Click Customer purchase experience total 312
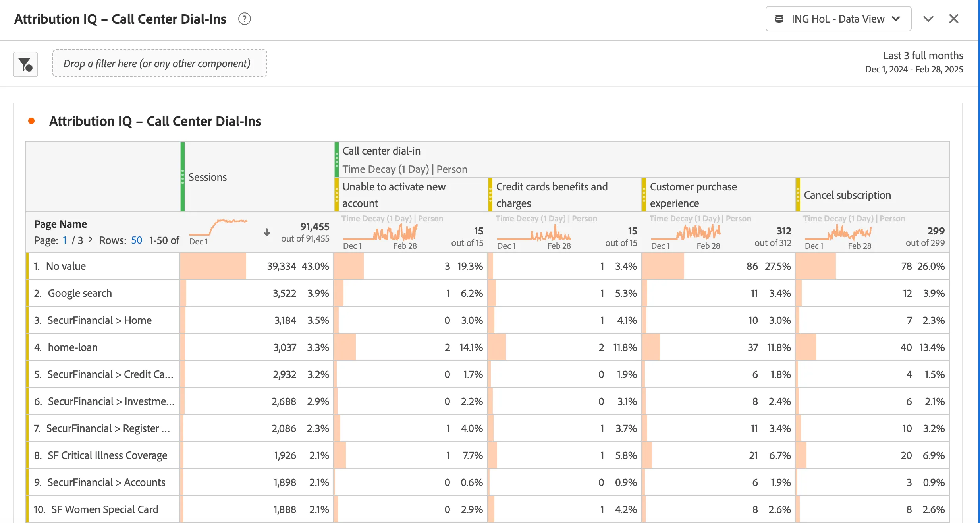The height and width of the screenshot is (523, 980). [784, 231]
